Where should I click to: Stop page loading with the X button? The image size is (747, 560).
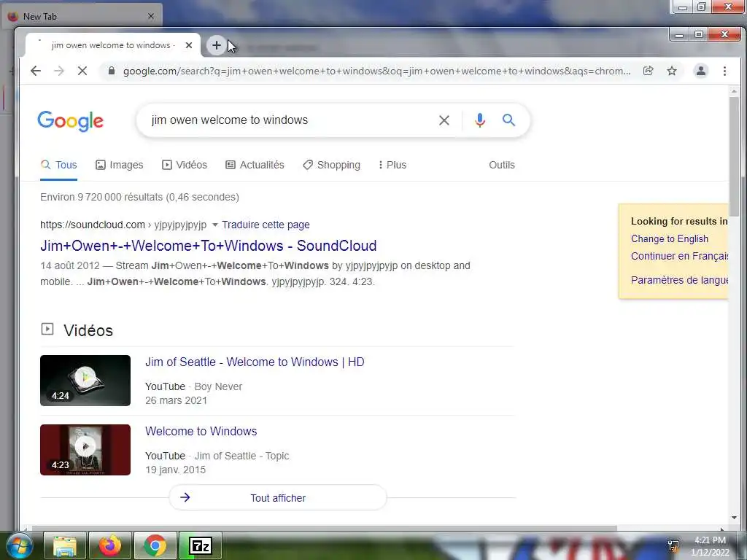(82, 71)
